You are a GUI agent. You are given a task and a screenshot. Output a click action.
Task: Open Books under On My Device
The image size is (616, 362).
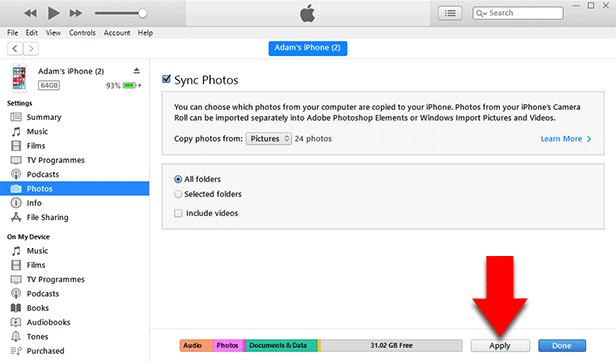[x=75, y=308]
